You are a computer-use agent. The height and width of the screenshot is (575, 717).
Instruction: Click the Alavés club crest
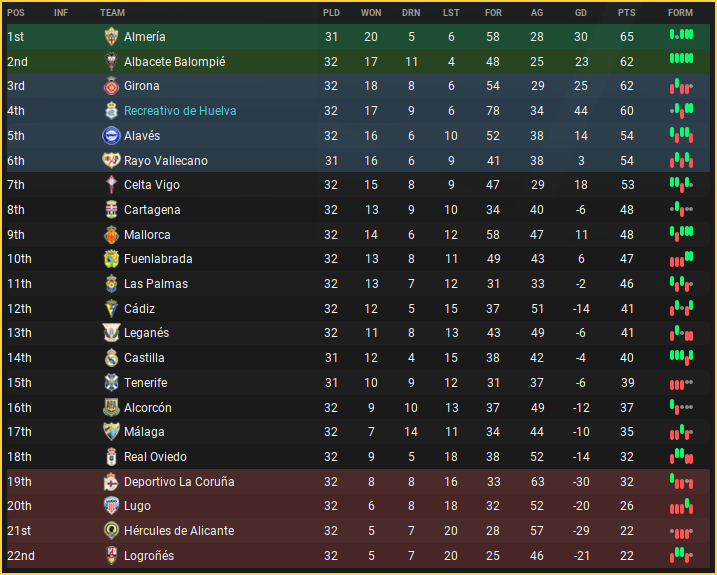click(111, 136)
